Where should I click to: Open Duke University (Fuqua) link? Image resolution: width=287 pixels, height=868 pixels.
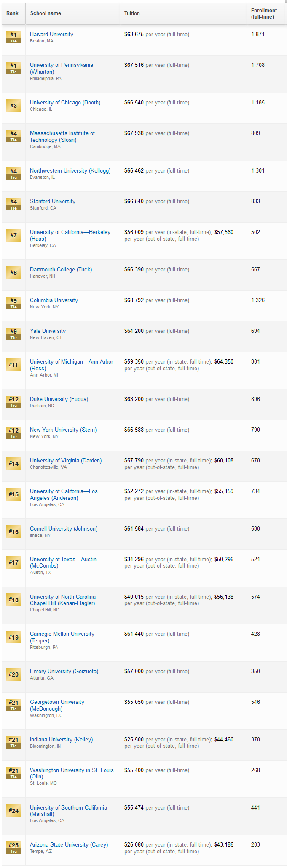point(59,399)
